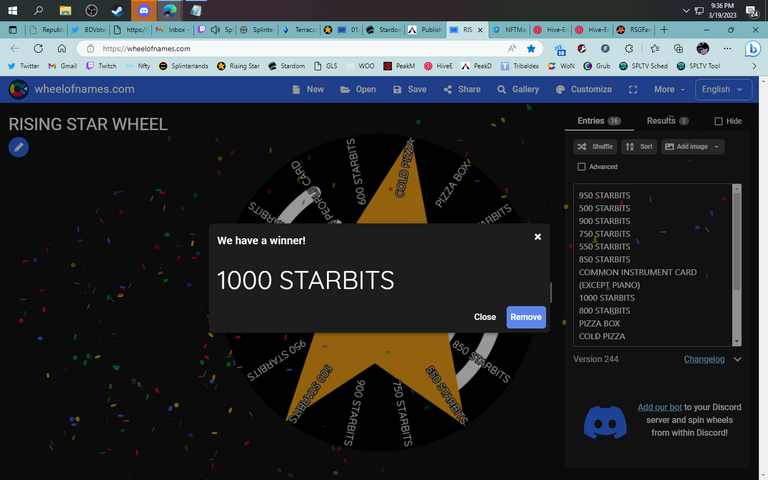
Task: Enable the Advanced checkbox
Action: (x=581, y=167)
